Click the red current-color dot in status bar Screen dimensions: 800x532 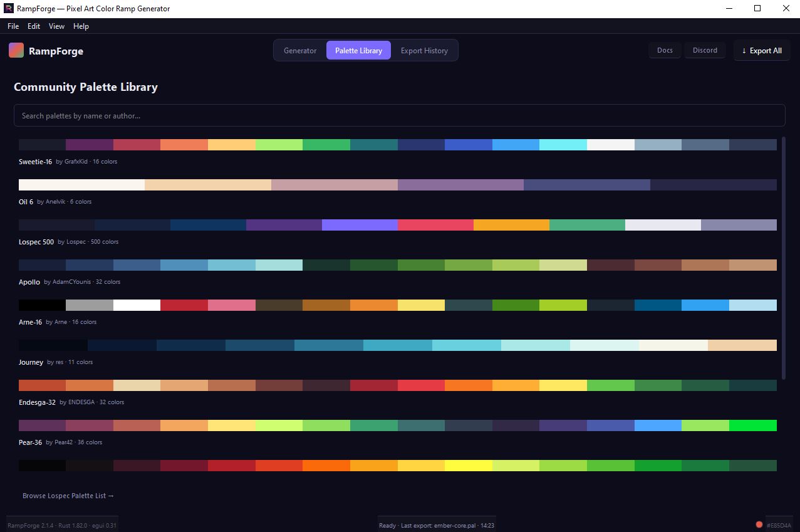(x=759, y=525)
